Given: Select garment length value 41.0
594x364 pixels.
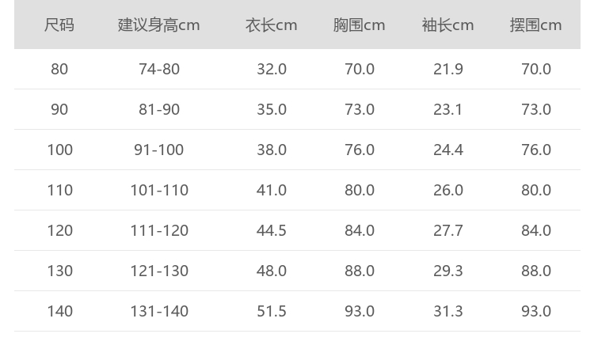Looking at the screenshot, I should coord(272,190).
